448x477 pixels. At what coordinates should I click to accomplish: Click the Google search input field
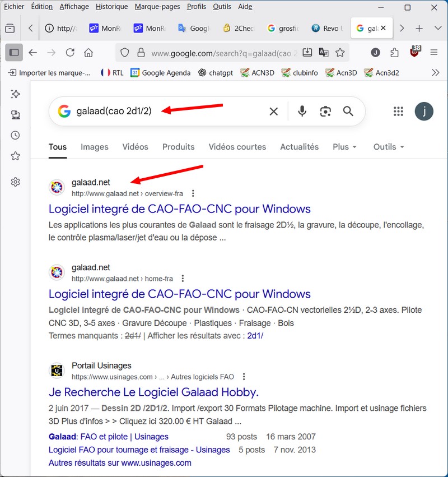point(168,112)
